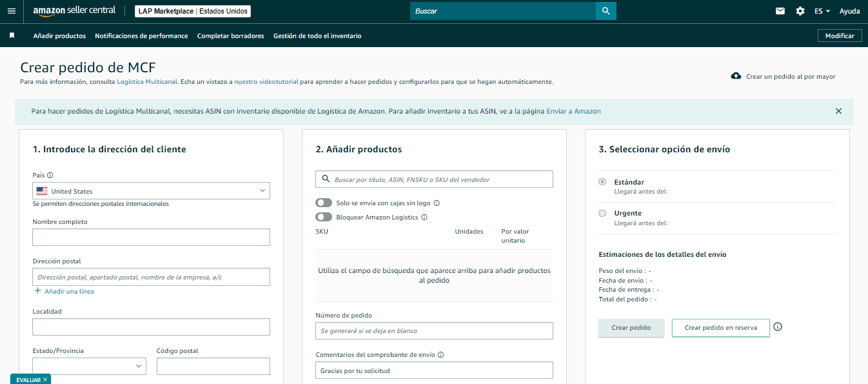The image size is (868, 384).
Task: Select the Urgente shipping option
Action: point(602,213)
